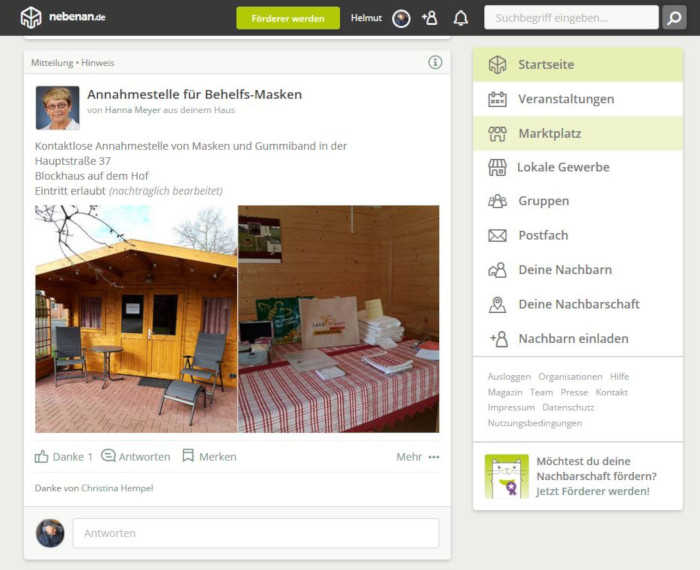Open the Lokale Gewerbe menu item
Screen dimensions: 700x570
(578, 167)
